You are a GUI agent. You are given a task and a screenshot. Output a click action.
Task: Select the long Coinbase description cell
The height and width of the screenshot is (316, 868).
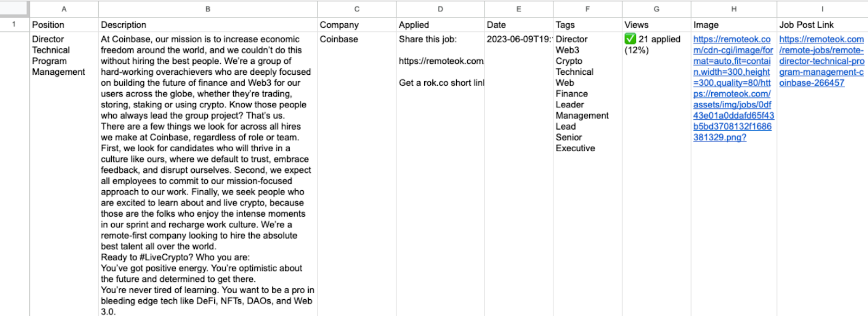coord(208,163)
